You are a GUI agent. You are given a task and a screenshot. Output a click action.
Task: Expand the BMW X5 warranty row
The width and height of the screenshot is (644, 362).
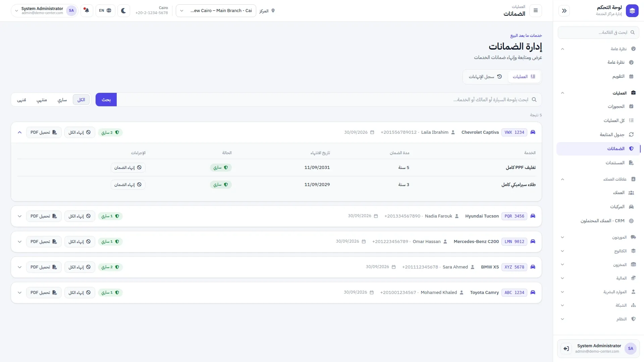click(x=19, y=267)
